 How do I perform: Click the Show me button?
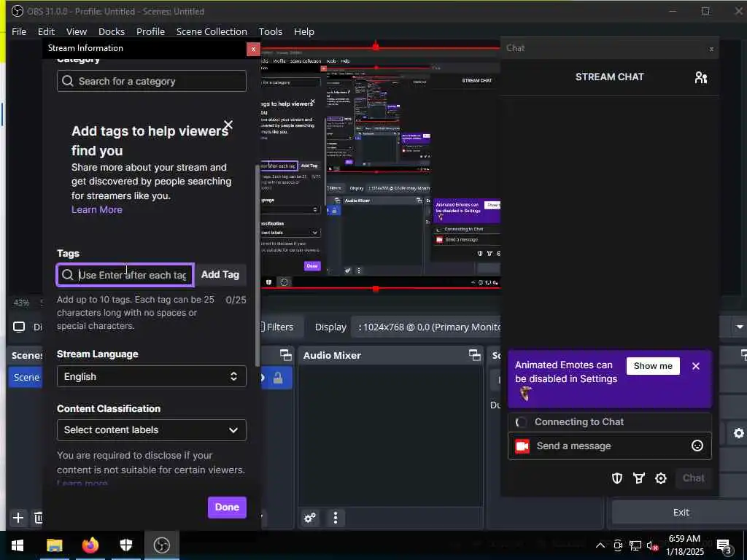coord(653,366)
